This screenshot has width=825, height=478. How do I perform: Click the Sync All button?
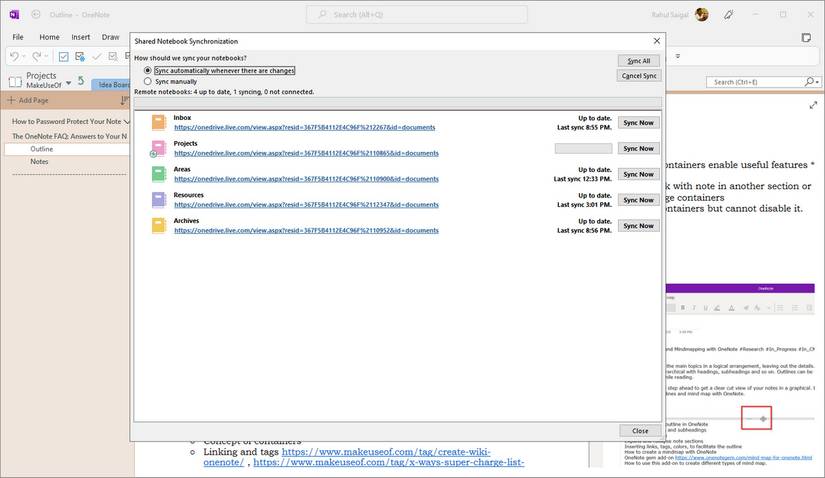639,61
